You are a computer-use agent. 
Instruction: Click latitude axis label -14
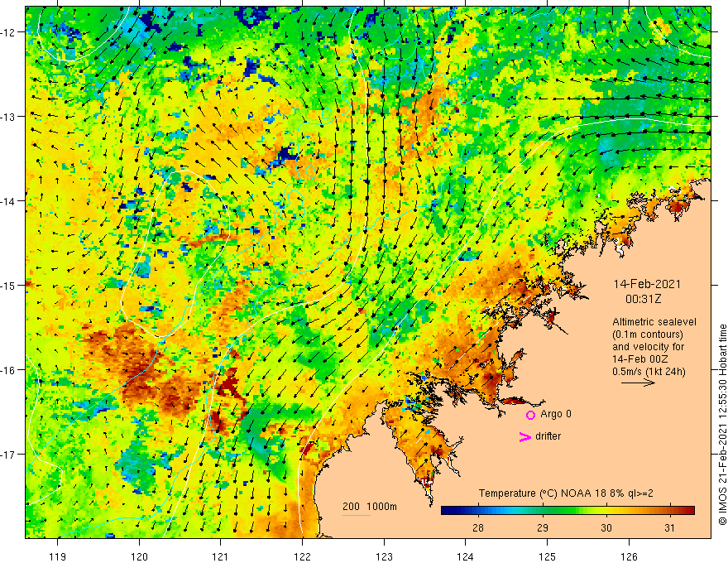point(8,201)
